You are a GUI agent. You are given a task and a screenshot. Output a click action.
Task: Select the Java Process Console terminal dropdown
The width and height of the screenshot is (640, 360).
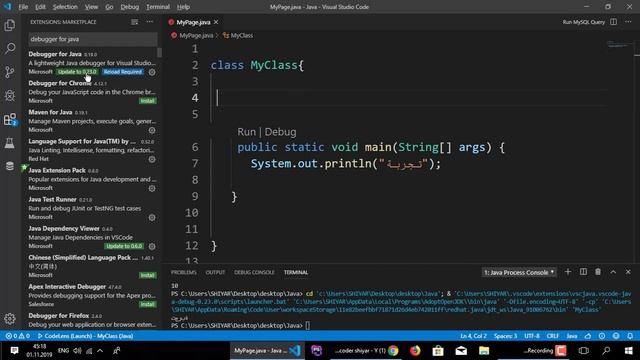[x=519, y=272]
